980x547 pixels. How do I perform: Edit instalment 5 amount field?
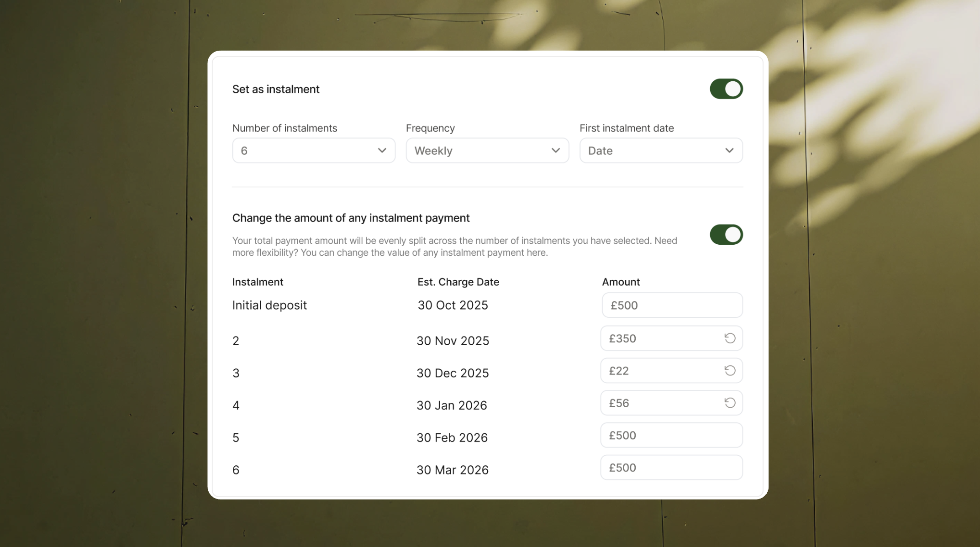(x=671, y=435)
